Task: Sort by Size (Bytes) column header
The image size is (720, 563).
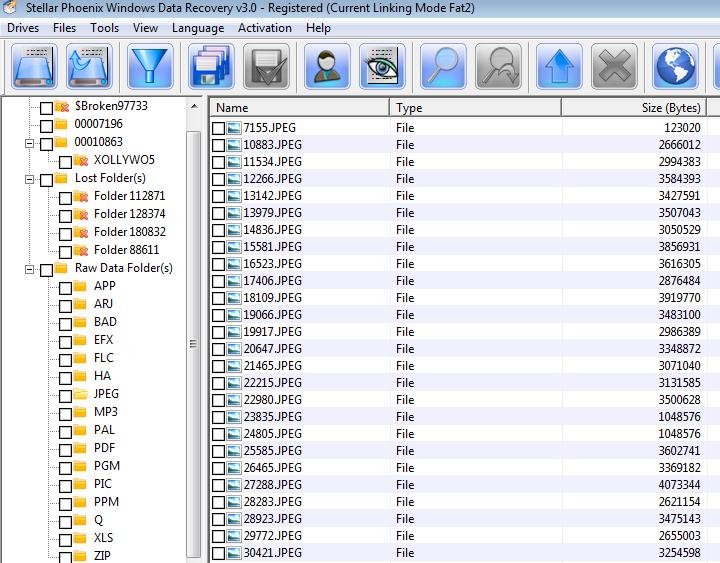Action: tap(634, 108)
